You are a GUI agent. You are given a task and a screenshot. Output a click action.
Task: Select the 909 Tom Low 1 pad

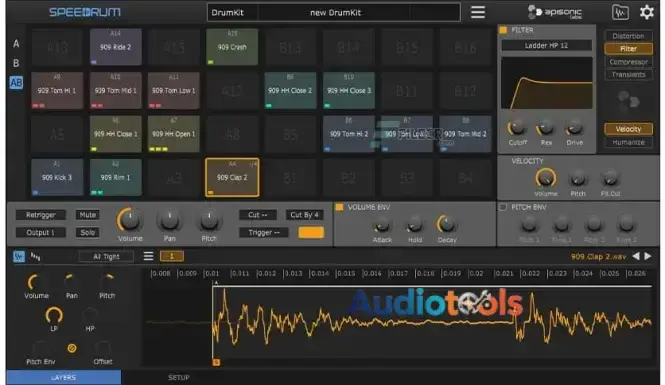(173, 90)
